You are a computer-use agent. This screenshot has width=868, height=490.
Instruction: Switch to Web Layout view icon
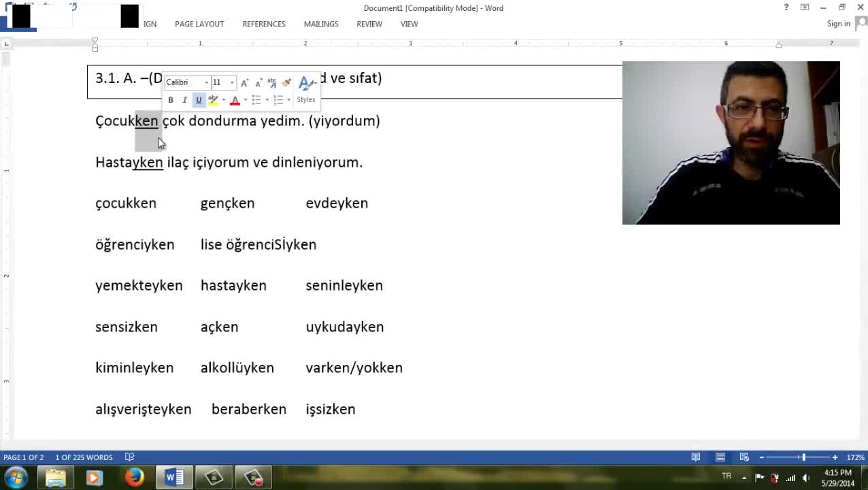pyautogui.click(x=744, y=457)
